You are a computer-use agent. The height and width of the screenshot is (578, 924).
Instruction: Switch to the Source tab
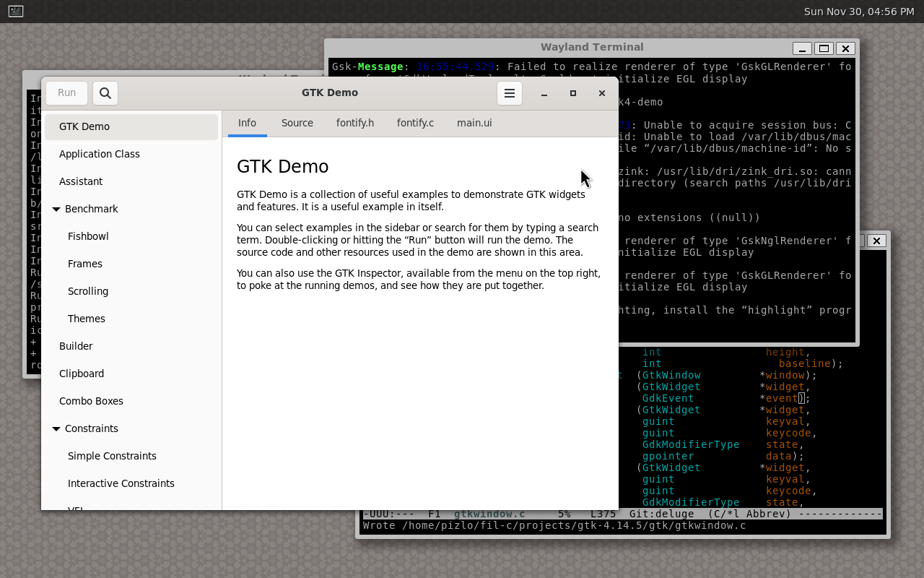[297, 123]
